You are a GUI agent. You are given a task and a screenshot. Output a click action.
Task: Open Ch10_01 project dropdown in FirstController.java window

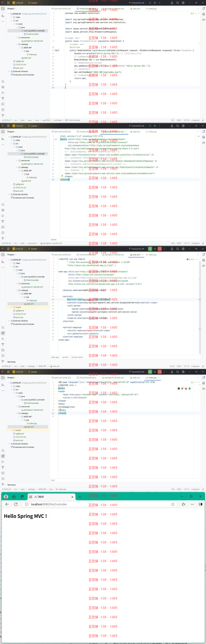[19, 3]
